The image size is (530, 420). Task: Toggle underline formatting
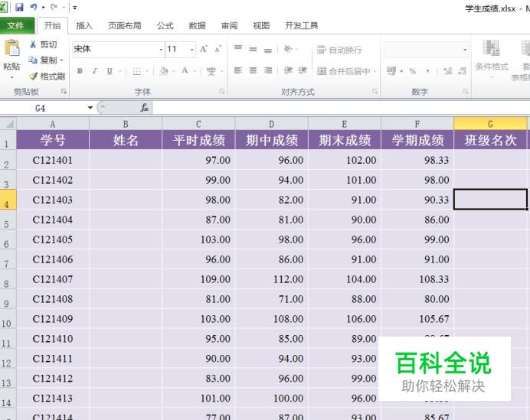pos(110,71)
